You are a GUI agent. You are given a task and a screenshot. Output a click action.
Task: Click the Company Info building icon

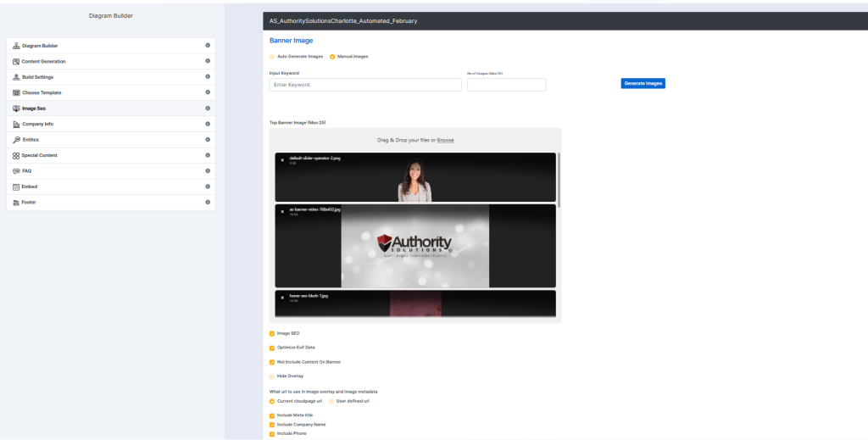tap(16, 125)
